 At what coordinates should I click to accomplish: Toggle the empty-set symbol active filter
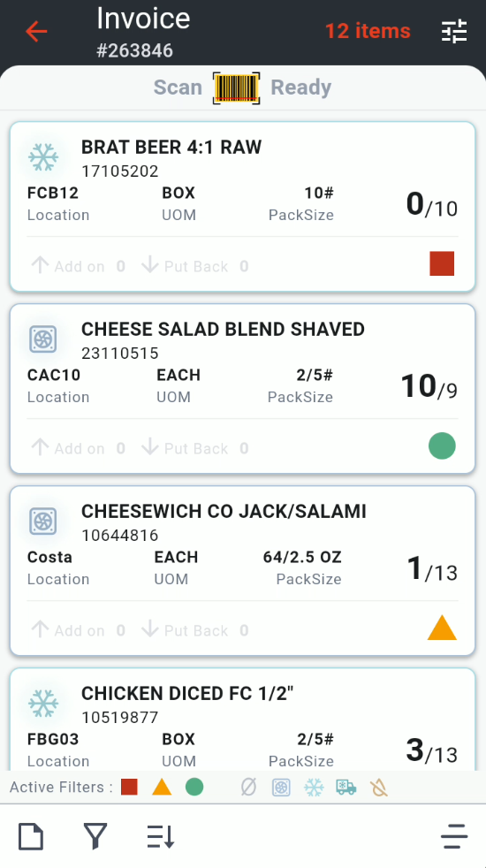tap(248, 788)
